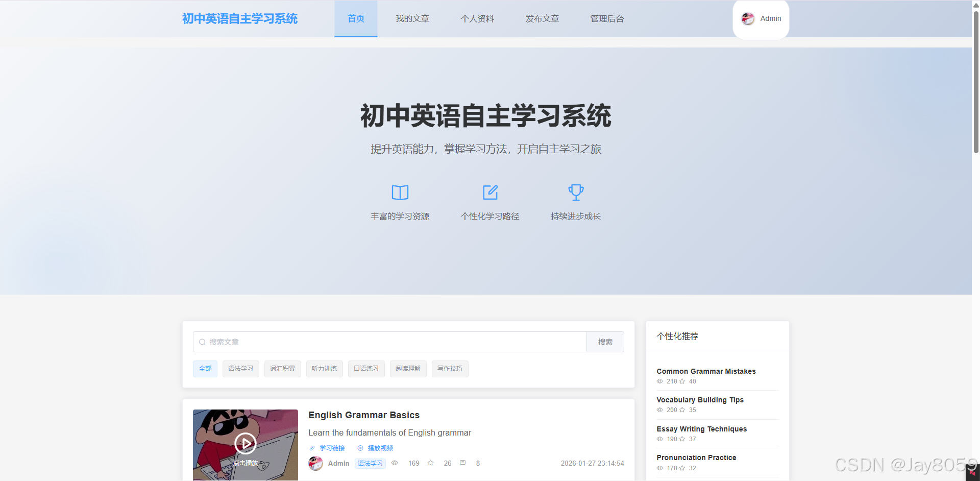
Task: Open Pronunciation Practice recommendation
Action: click(x=696, y=458)
